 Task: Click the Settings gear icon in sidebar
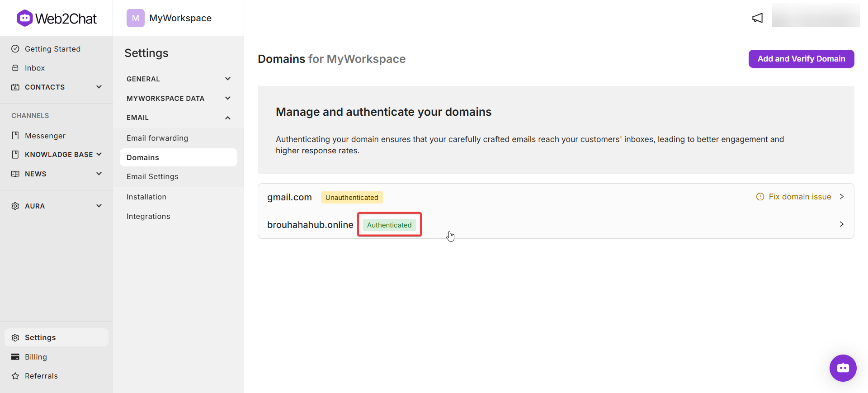(15, 337)
